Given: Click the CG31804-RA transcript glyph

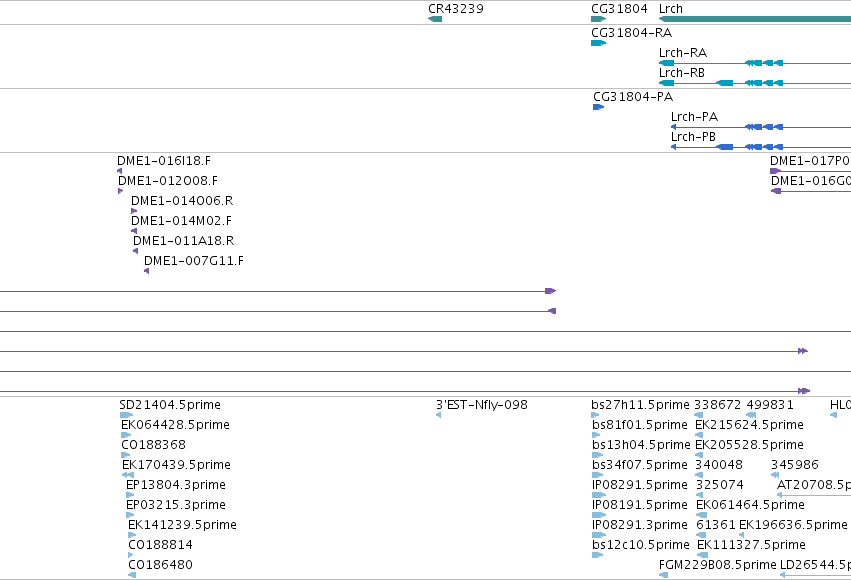Looking at the screenshot, I should (598, 43).
